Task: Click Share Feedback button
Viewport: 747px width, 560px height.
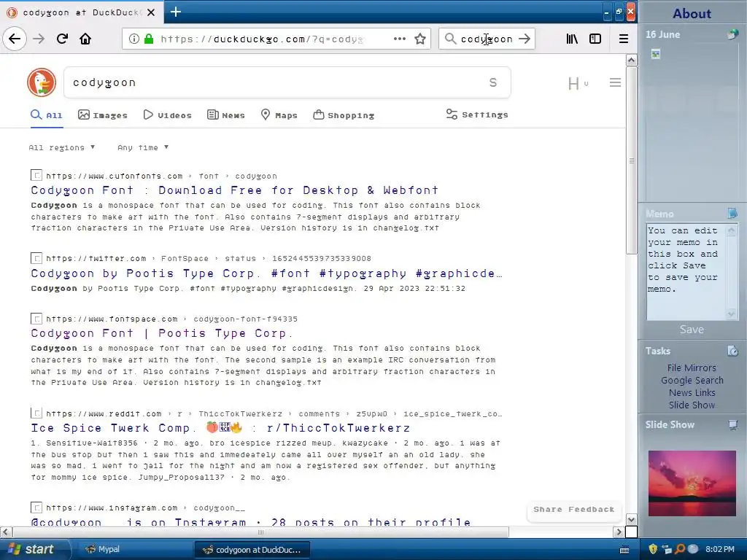Action: [x=573, y=510]
